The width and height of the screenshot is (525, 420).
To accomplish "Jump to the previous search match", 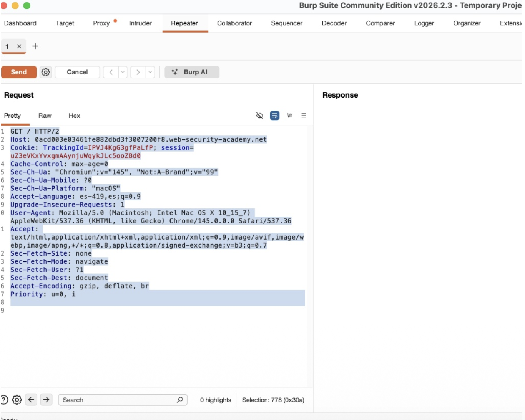I will 32,400.
